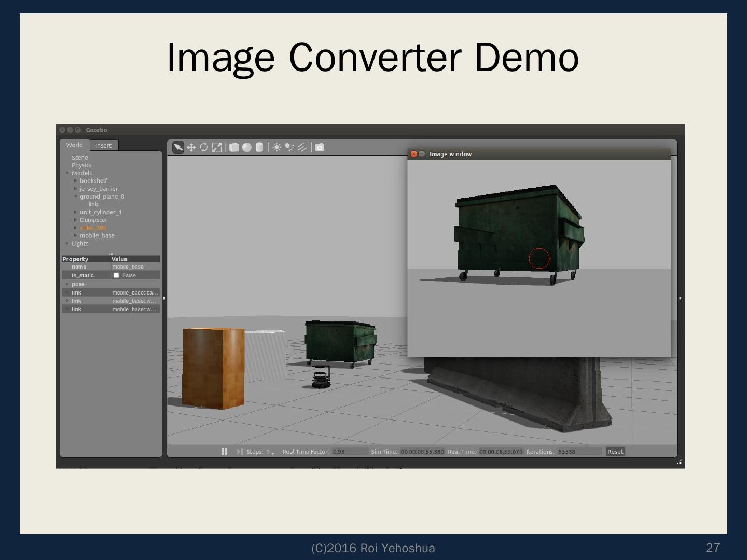Click the Sim Time value field
Image resolution: width=747 pixels, height=560 pixels.
(422, 452)
